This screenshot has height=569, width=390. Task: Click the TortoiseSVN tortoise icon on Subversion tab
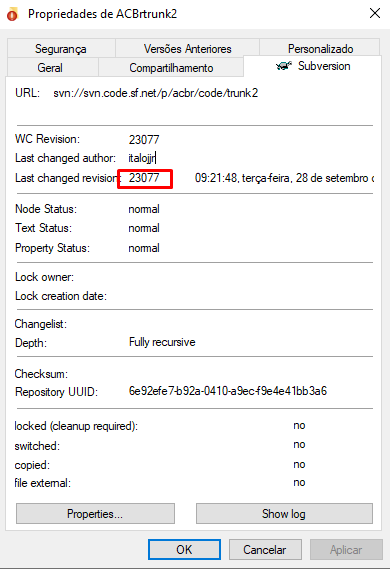point(284,66)
